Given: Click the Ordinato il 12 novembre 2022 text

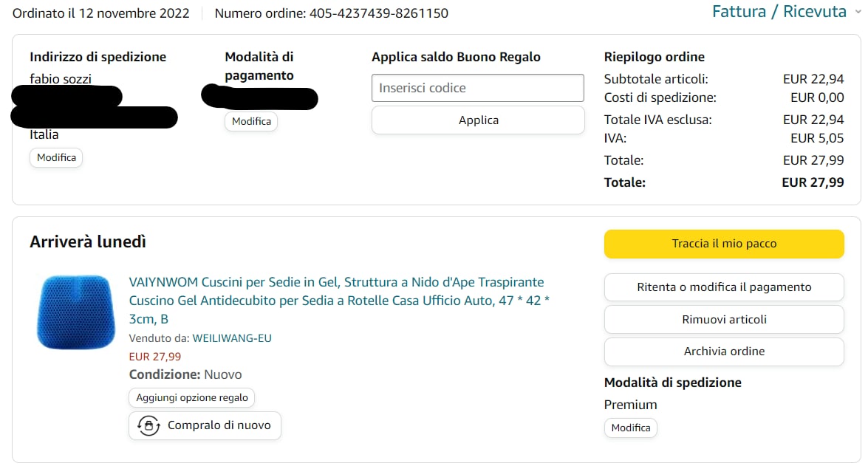Looking at the screenshot, I should [x=101, y=13].
